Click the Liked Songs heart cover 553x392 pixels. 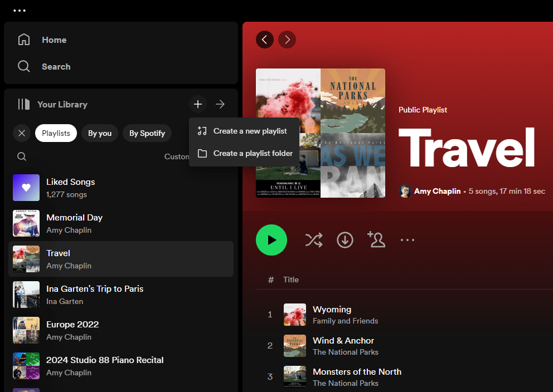coord(26,188)
